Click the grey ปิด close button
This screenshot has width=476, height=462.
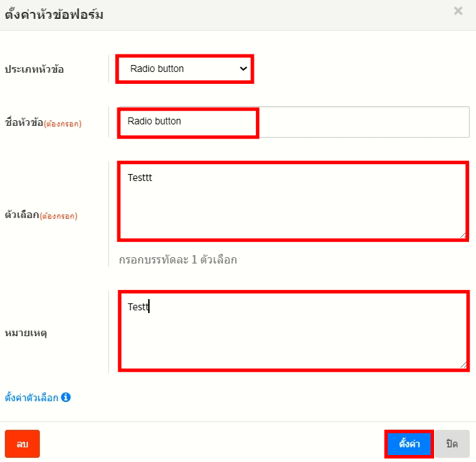click(x=452, y=444)
